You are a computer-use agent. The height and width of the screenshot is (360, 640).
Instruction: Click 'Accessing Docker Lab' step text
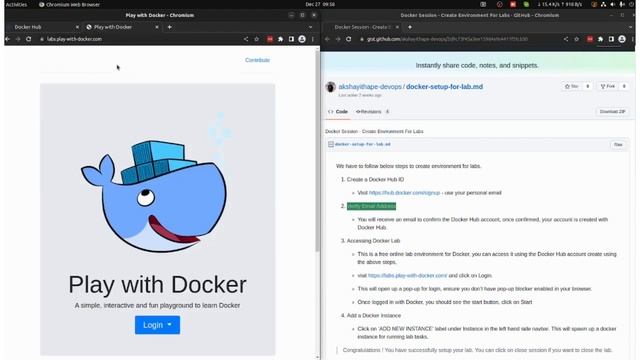(373, 241)
